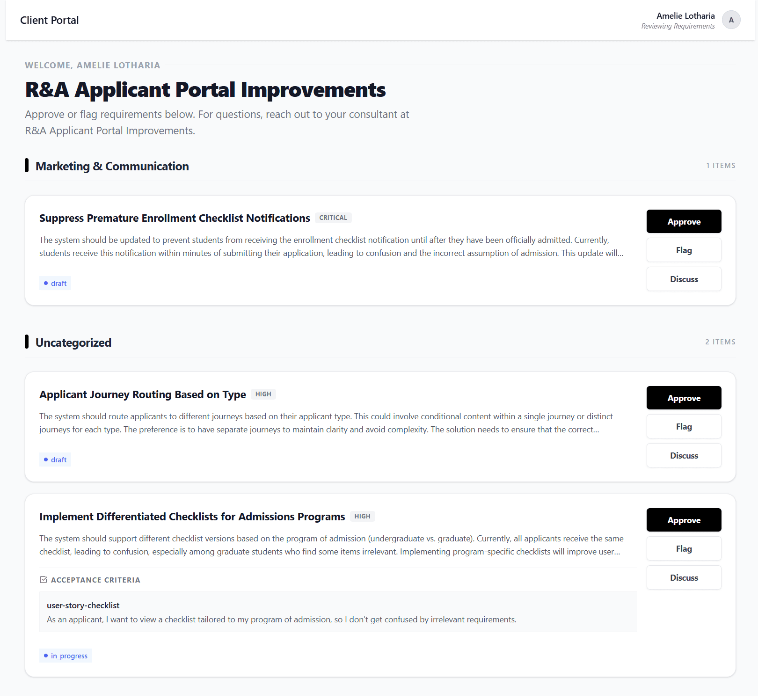Click the black bar beside Uncategorized

click(28, 342)
